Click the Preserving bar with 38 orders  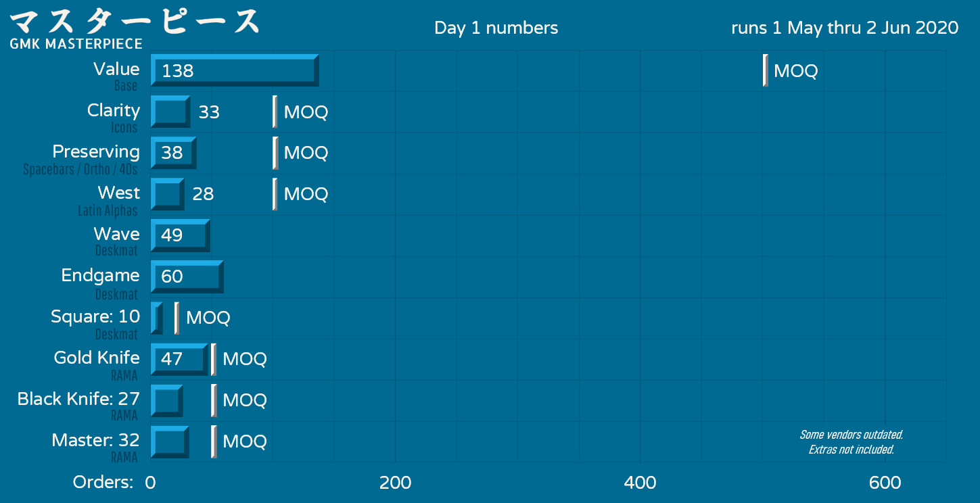tap(174, 153)
